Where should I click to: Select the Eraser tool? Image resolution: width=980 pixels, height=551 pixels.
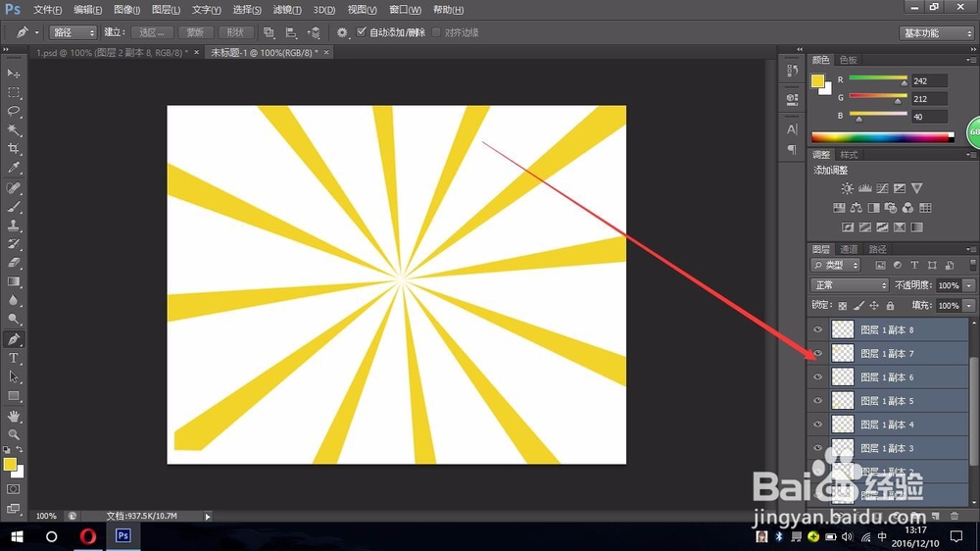(x=13, y=263)
